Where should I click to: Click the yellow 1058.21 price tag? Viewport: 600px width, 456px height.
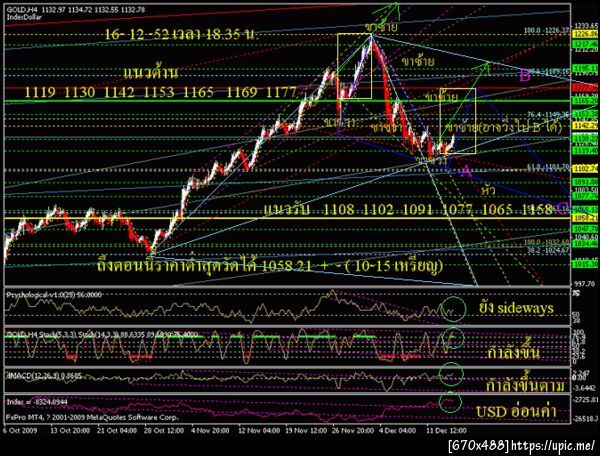coord(585,218)
